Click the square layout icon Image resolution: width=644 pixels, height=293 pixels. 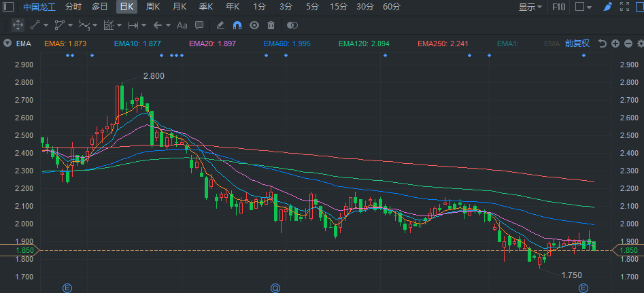click(579, 7)
